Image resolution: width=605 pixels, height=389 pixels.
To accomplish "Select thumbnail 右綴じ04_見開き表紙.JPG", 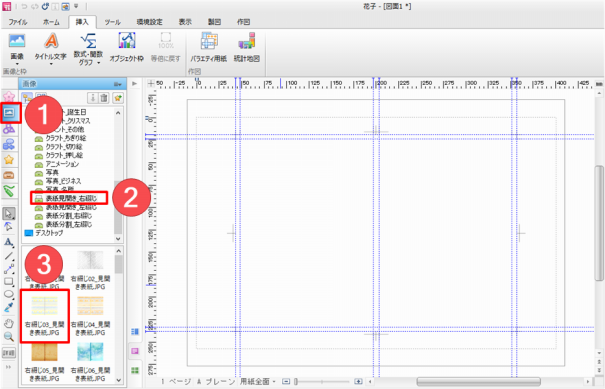I will point(90,316).
